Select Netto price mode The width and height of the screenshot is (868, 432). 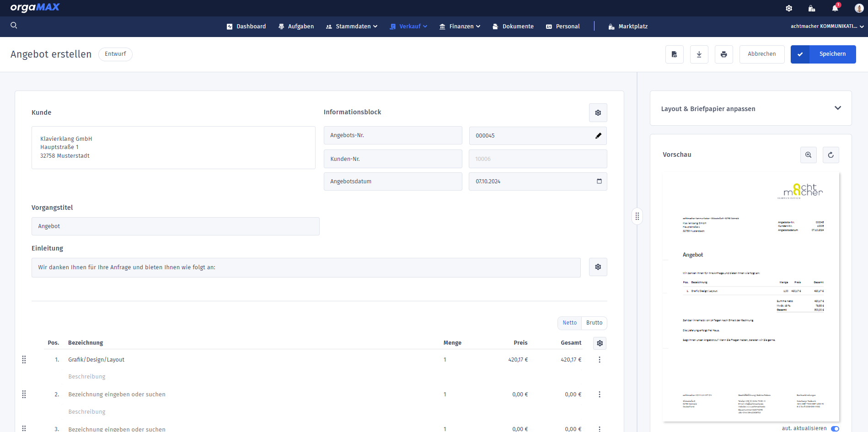tap(569, 323)
